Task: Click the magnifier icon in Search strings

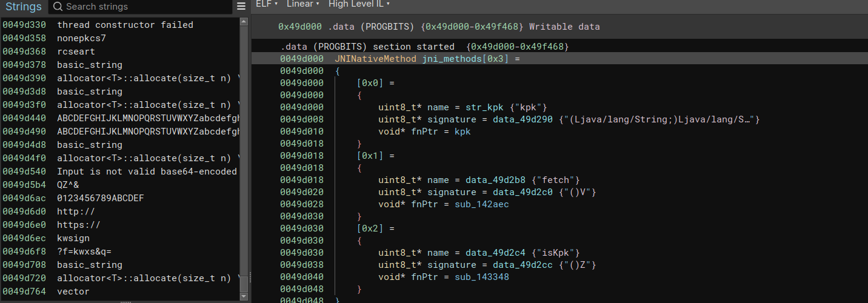Action: click(x=58, y=7)
